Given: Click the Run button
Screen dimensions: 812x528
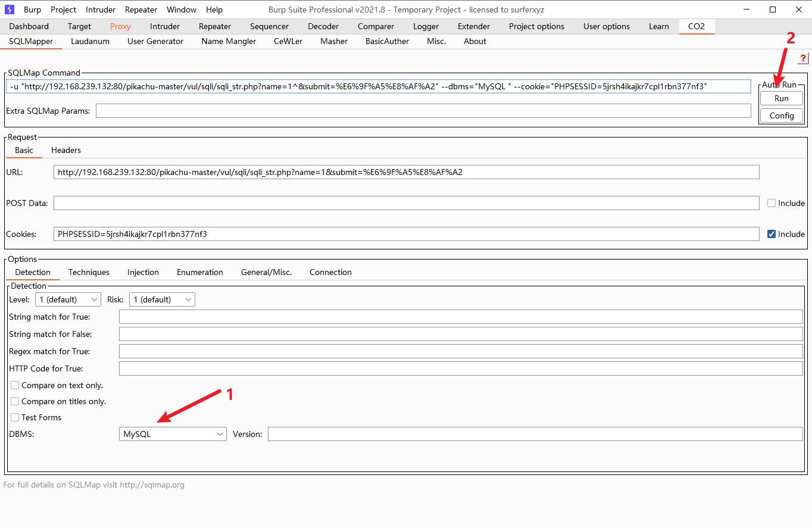Looking at the screenshot, I should 782,98.
